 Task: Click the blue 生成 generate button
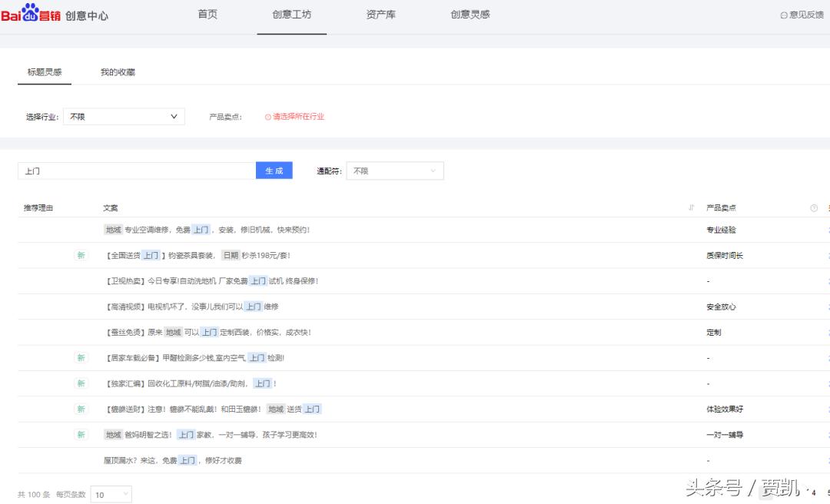tap(274, 171)
